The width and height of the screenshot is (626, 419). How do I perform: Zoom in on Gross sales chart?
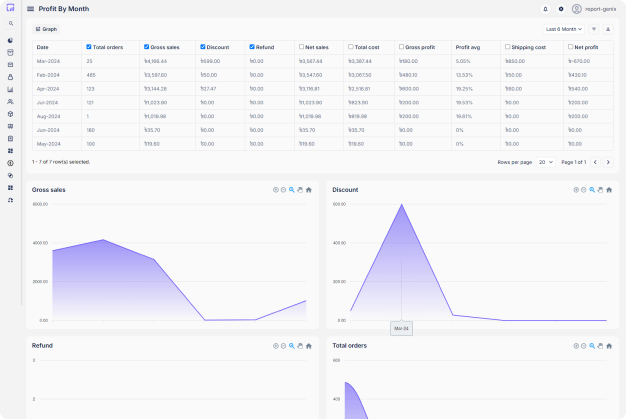(x=275, y=190)
